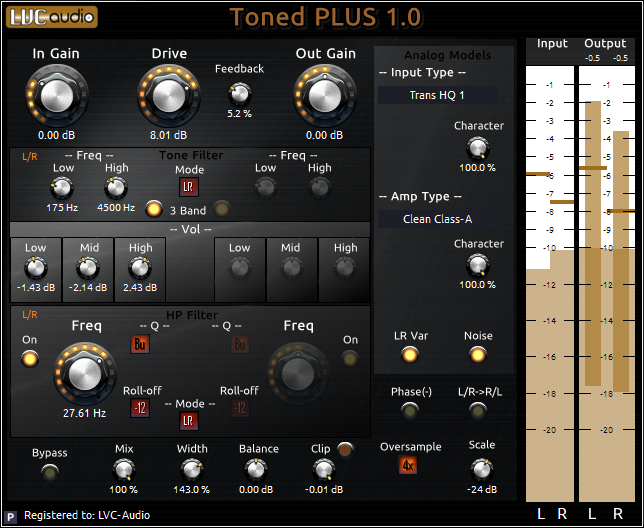Click the 4x Oversample button

[x=407, y=465]
